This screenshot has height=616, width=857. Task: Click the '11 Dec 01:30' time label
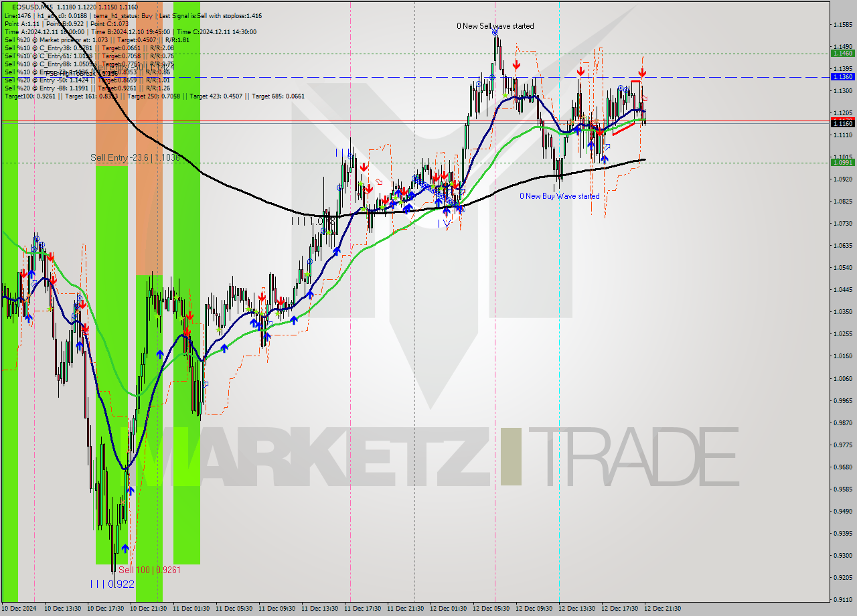(x=191, y=609)
